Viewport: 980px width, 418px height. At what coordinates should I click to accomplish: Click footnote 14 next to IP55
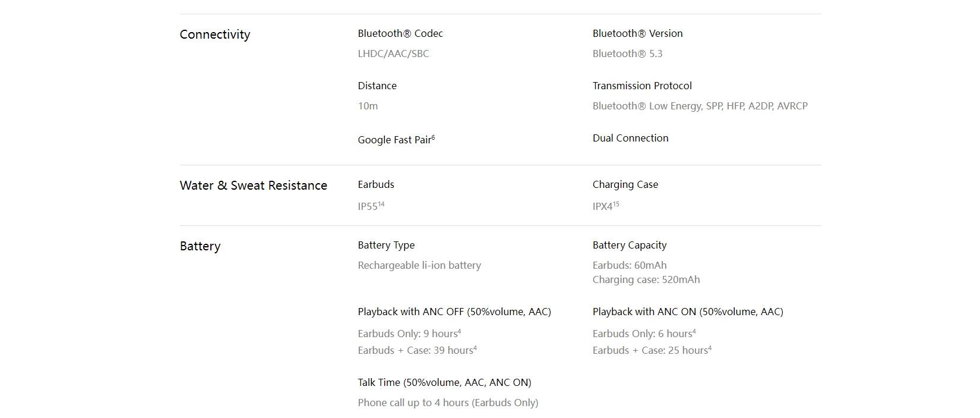381,204
